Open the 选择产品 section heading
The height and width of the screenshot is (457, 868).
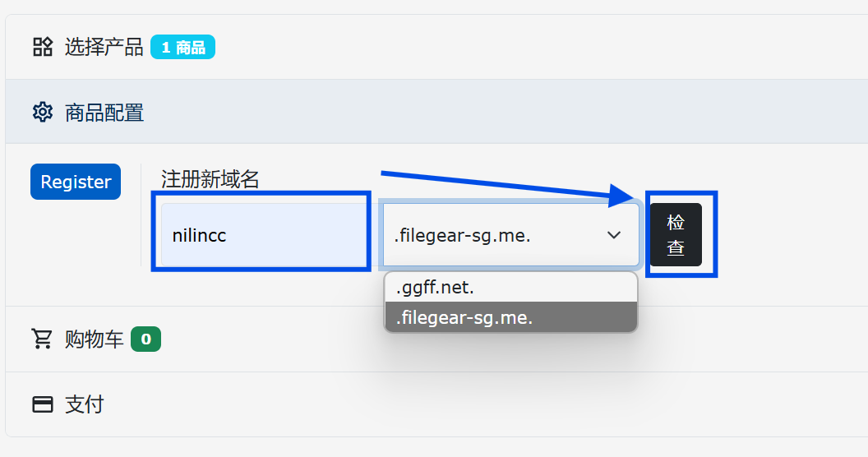coord(104,47)
